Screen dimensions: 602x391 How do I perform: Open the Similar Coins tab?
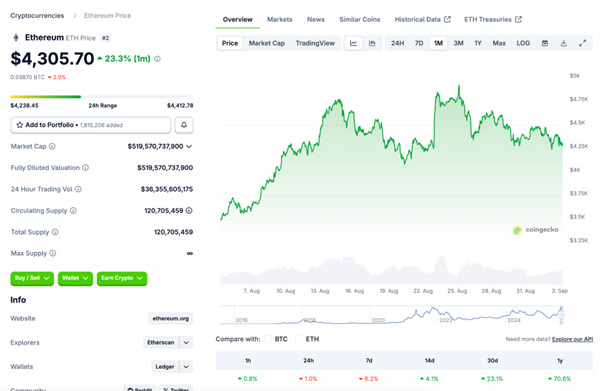(359, 19)
